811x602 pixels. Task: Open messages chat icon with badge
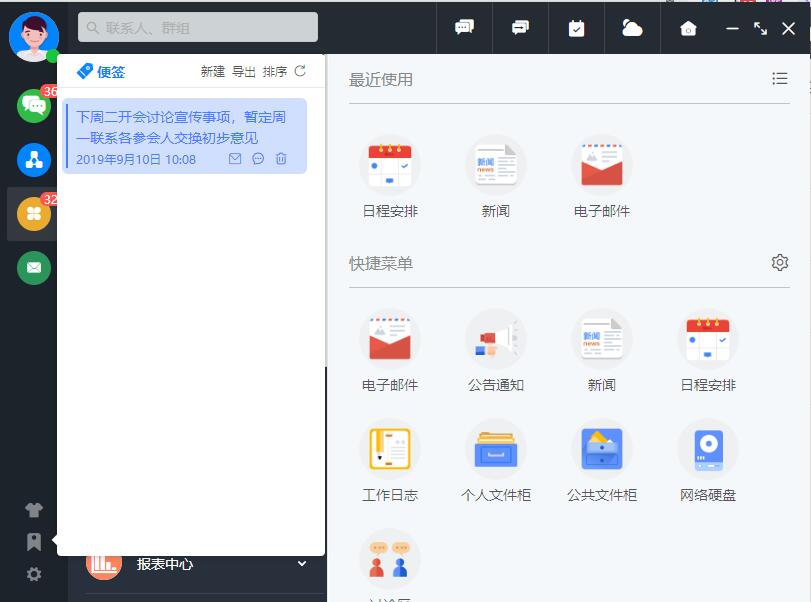[34, 106]
